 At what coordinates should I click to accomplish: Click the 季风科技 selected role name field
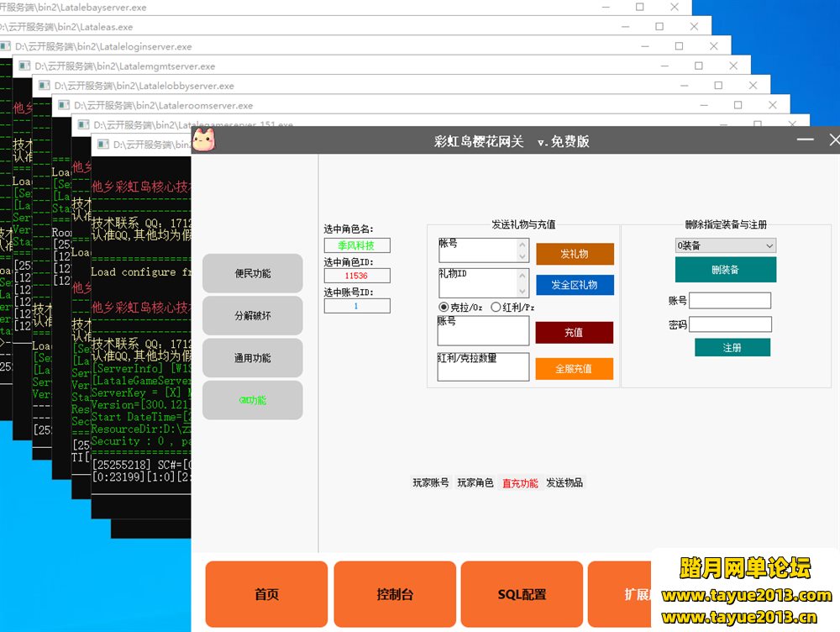tap(357, 245)
